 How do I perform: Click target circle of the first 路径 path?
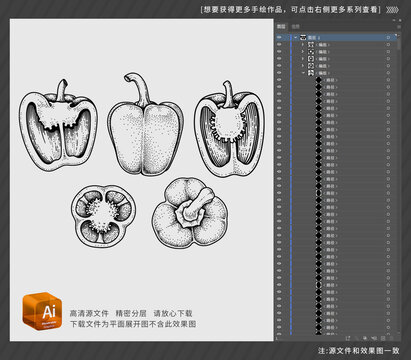(388, 80)
